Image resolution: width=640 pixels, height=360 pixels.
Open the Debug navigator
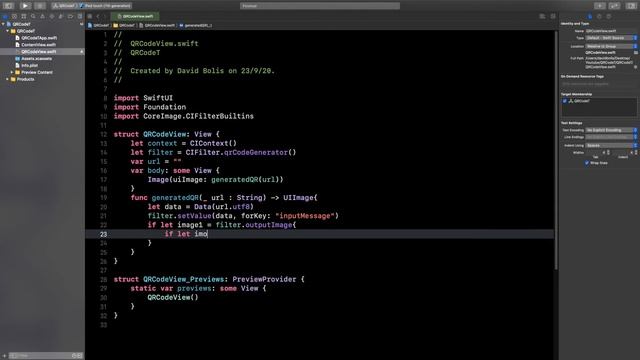pos(61,16)
